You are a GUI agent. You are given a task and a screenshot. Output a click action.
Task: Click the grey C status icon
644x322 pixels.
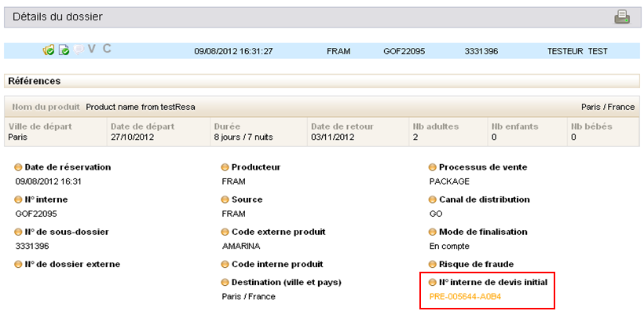pyautogui.click(x=107, y=49)
